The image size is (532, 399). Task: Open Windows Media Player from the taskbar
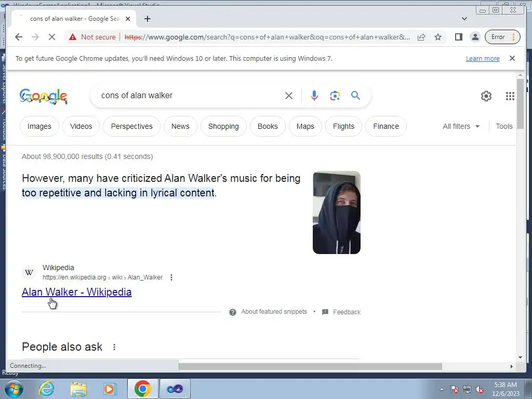pyautogui.click(x=109, y=389)
